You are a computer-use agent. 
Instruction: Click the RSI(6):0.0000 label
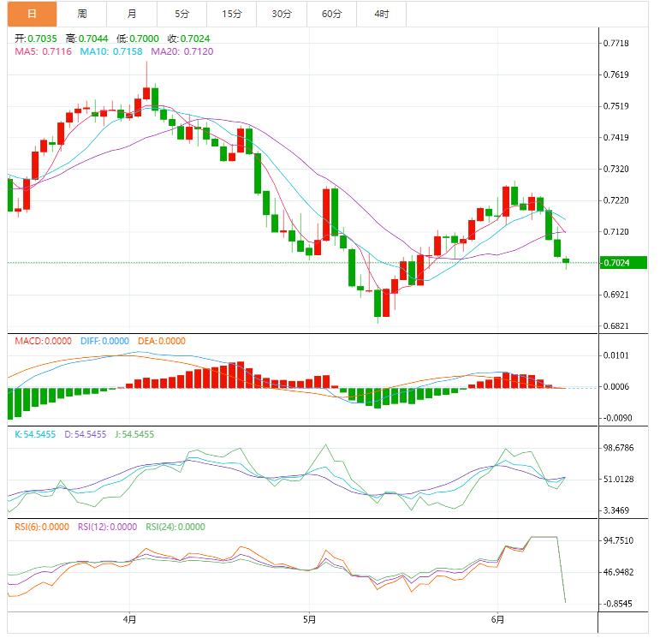pos(42,527)
